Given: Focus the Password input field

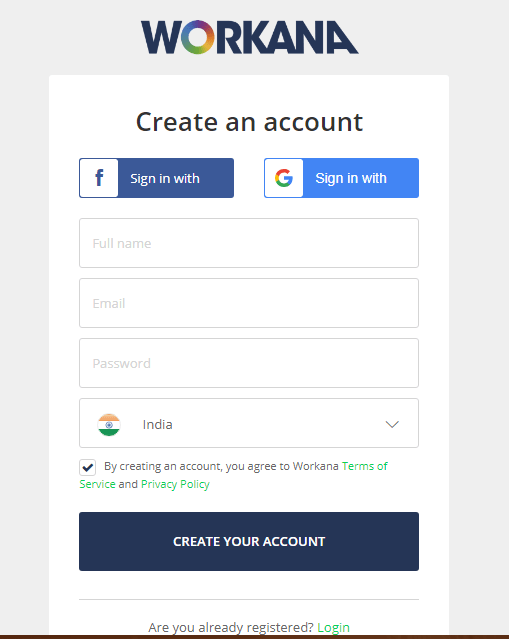Looking at the screenshot, I should pos(249,363).
